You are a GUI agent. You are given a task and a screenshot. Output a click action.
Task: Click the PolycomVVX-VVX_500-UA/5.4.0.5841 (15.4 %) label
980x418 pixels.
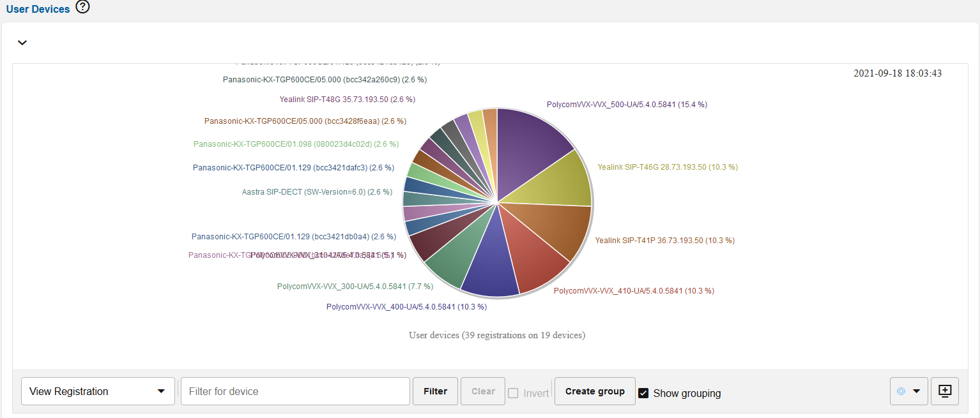(x=627, y=105)
